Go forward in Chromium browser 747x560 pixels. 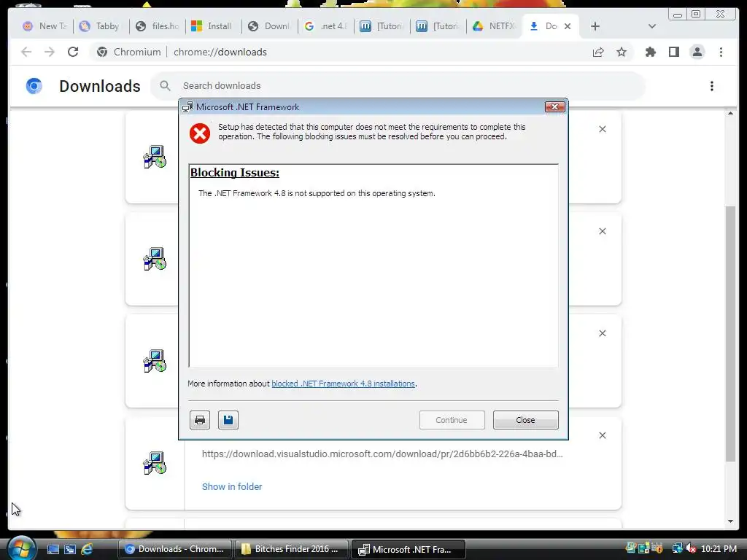pyautogui.click(x=50, y=52)
